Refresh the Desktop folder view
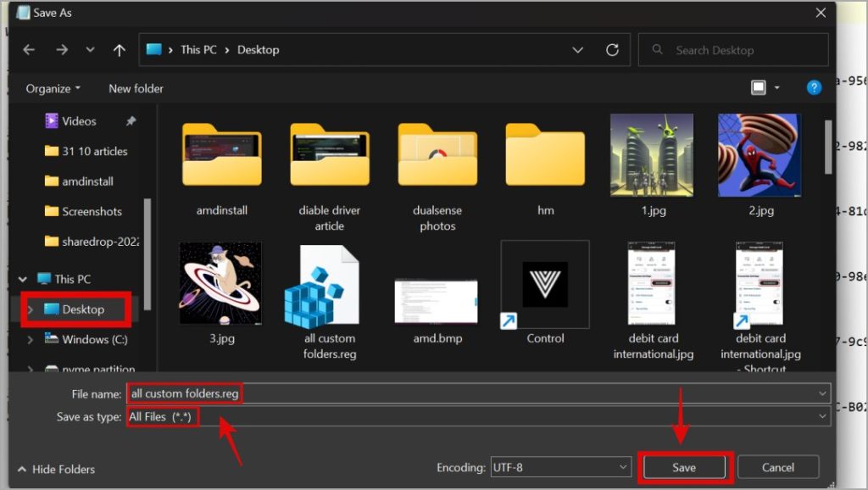This screenshot has width=868, height=490. tap(613, 49)
